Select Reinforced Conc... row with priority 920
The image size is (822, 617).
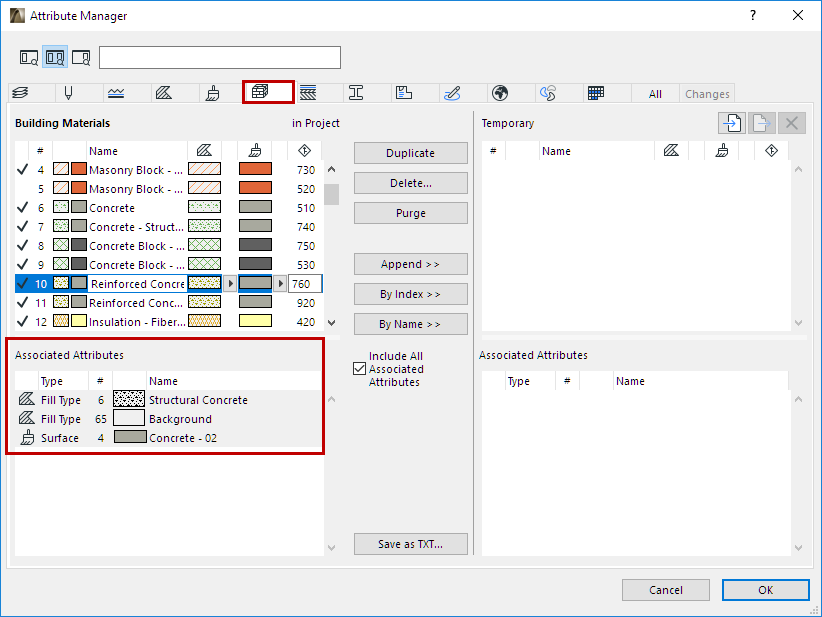pos(169,302)
